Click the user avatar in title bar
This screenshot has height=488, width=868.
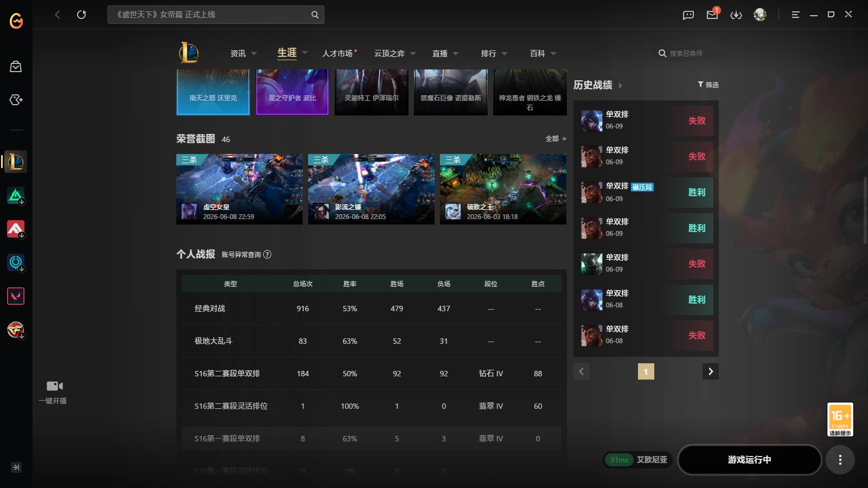760,15
